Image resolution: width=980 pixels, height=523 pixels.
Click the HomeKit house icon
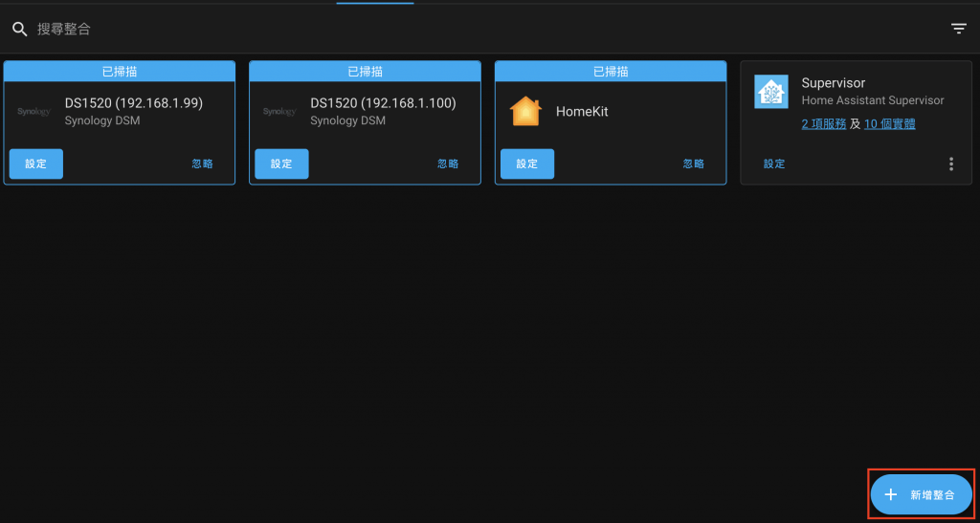click(525, 112)
